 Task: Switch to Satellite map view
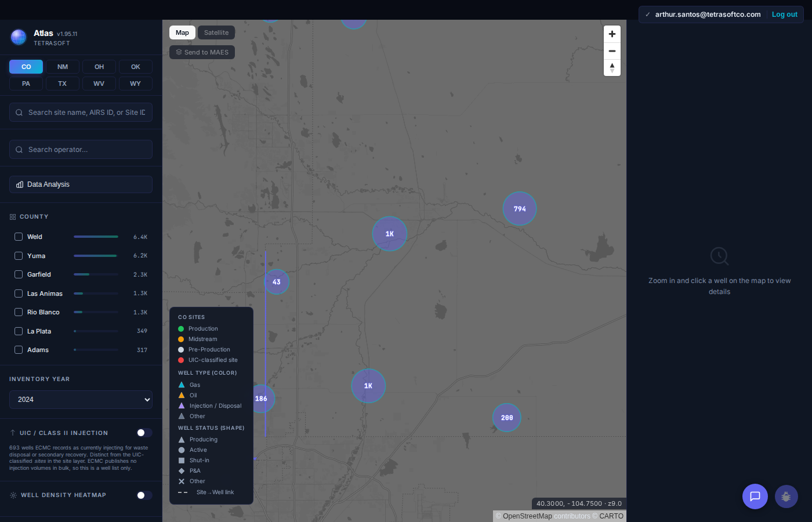click(216, 32)
